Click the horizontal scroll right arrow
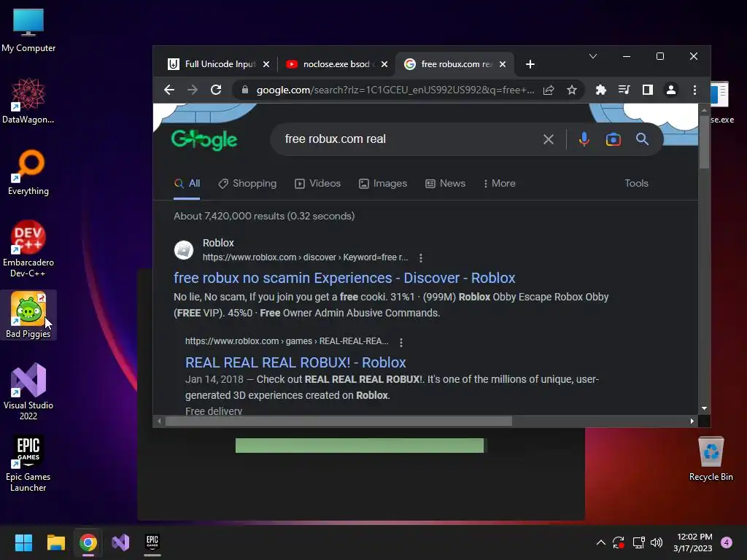 click(692, 421)
